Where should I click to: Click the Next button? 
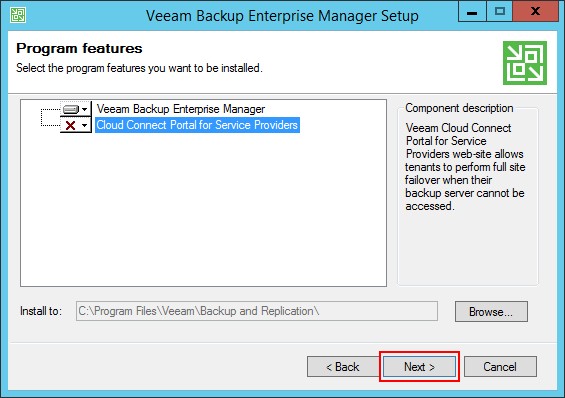coord(419,367)
